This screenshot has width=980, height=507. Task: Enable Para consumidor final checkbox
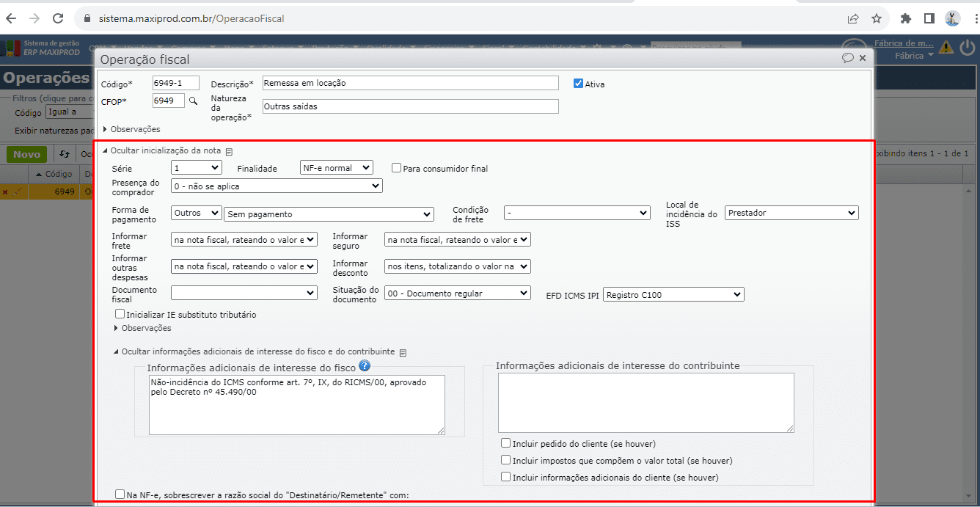pos(397,168)
